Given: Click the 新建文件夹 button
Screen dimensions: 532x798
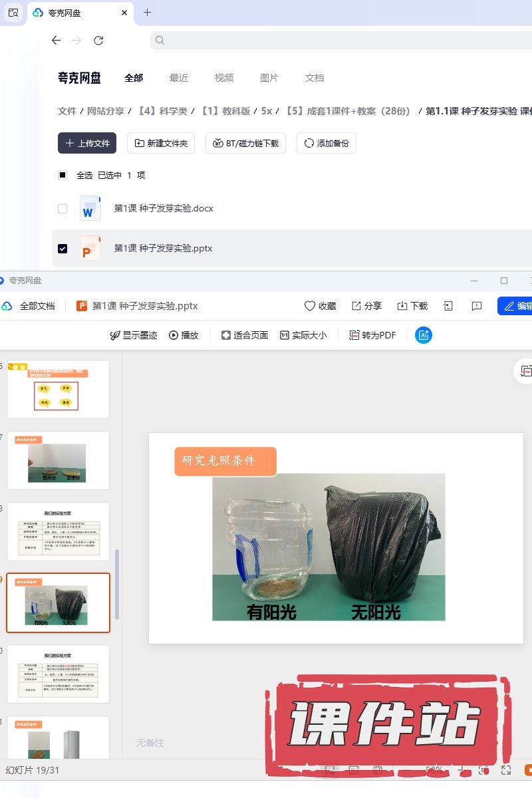Looking at the screenshot, I should coord(161,143).
